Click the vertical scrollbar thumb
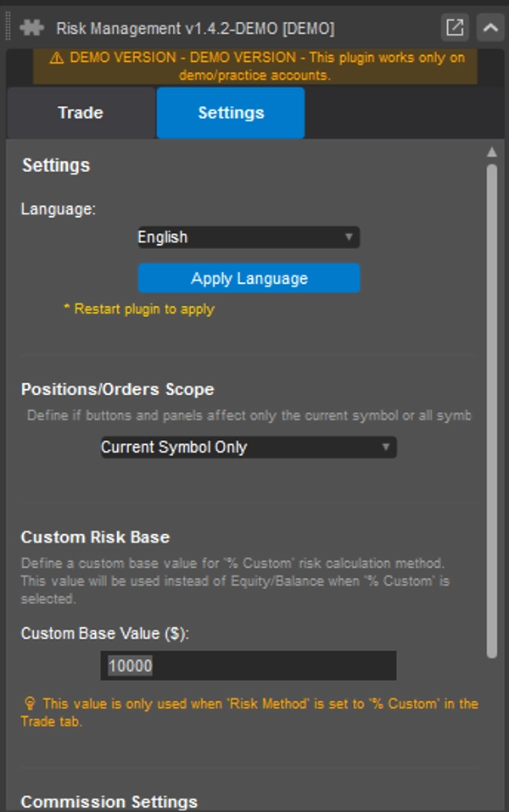 point(492,411)
